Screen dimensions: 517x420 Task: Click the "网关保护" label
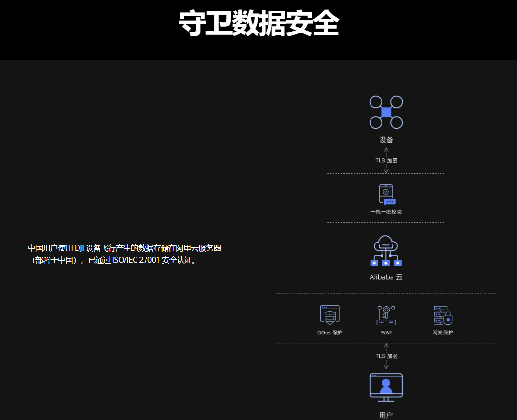point(442,332)
